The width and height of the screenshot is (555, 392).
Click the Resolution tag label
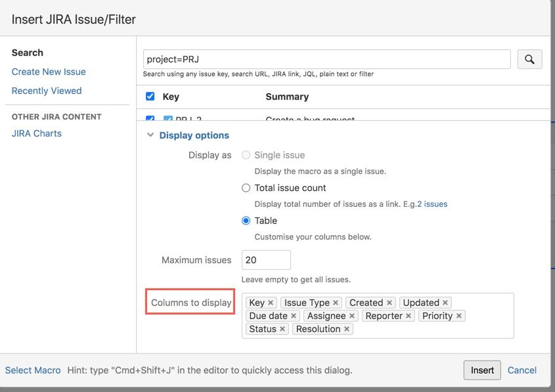point(318,329)
